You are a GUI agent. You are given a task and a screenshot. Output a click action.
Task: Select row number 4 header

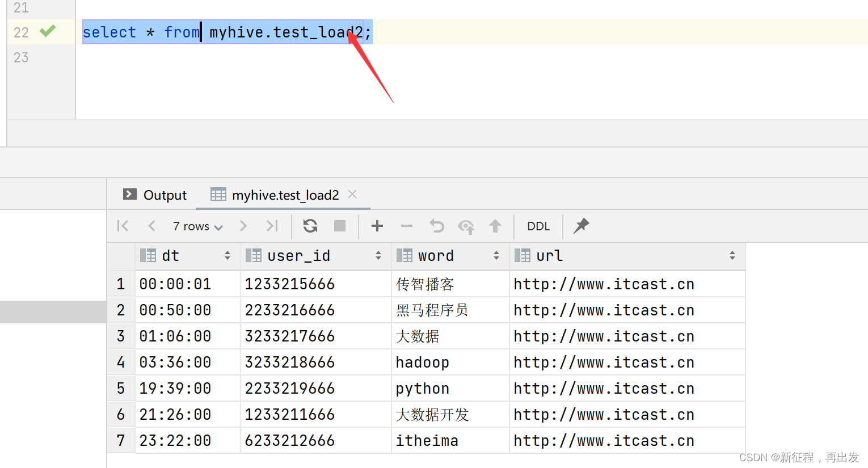[121, 362]
